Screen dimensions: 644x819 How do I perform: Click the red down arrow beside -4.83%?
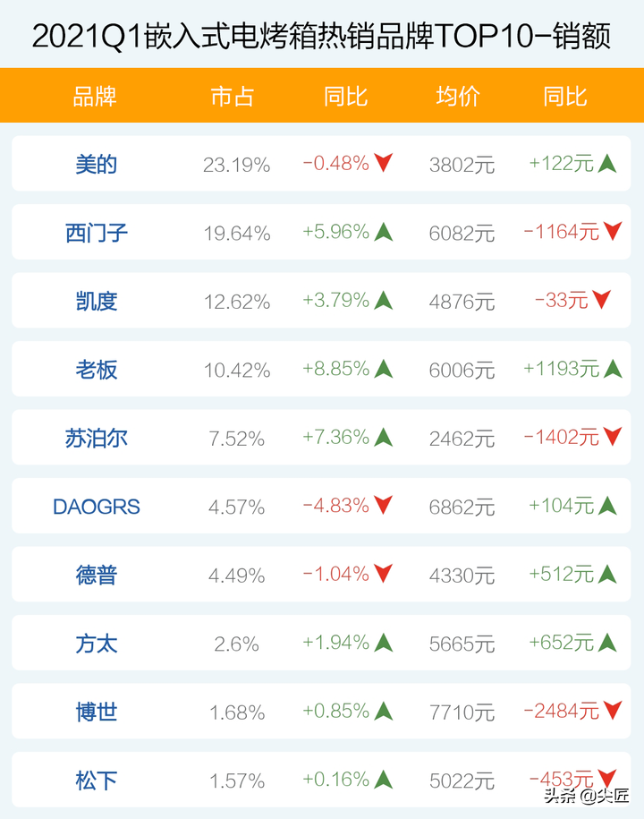coord(383,505)
